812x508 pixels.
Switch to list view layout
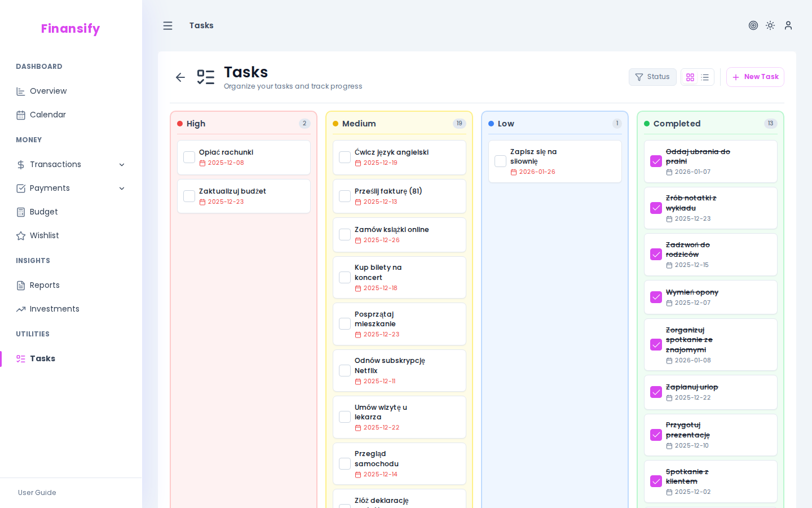tap(704, 77)
